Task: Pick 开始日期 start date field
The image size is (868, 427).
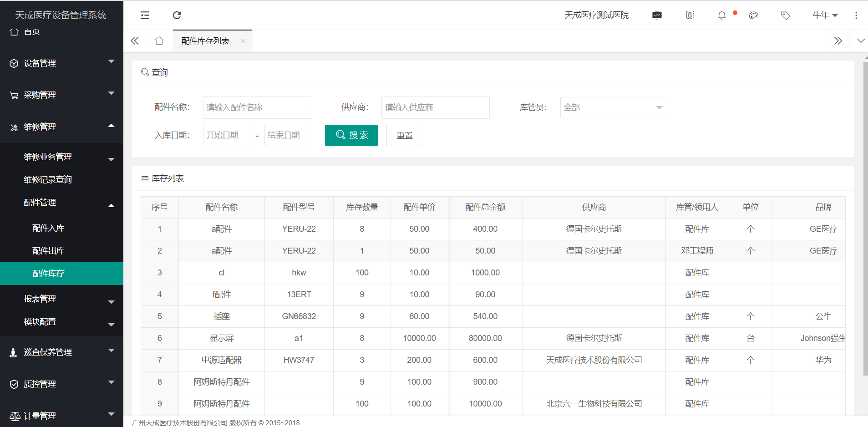Action: tap(227, 135)
